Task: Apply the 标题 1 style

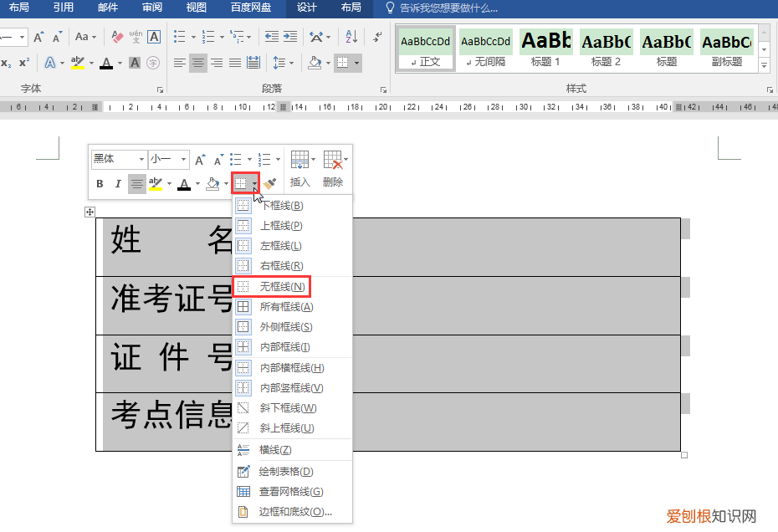Action: coord(545,48)
